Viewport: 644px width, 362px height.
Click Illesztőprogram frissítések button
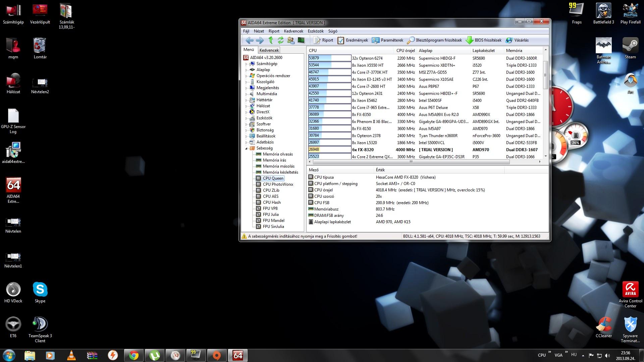(434, 40)
